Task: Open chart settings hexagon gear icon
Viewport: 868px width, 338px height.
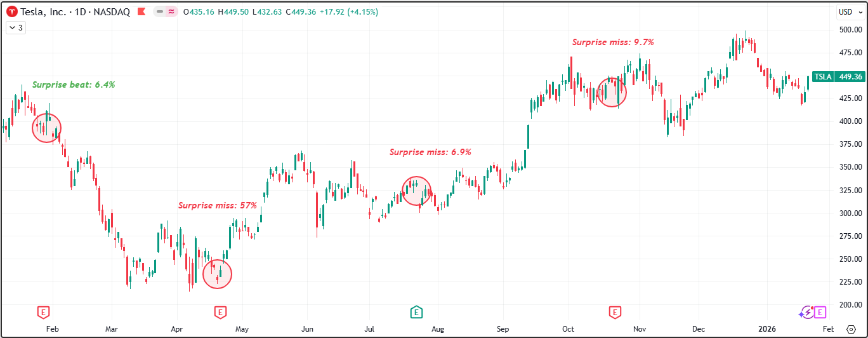Action: click(x=850, y=329)
